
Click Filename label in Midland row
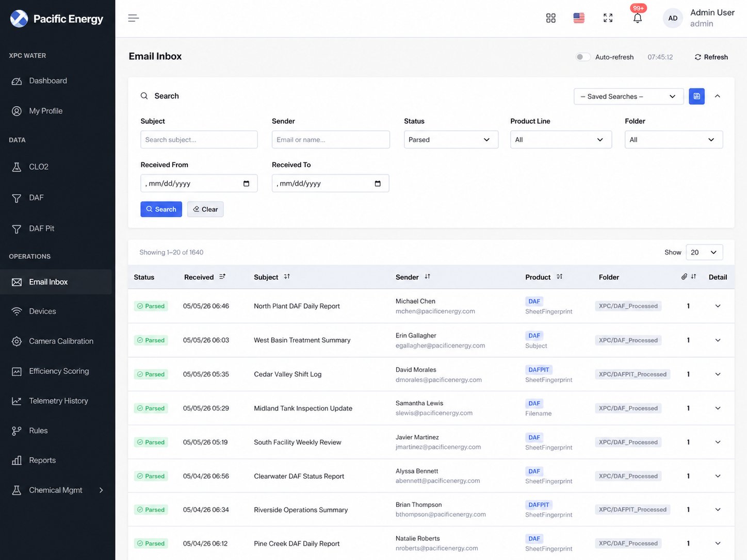[538, 414]
